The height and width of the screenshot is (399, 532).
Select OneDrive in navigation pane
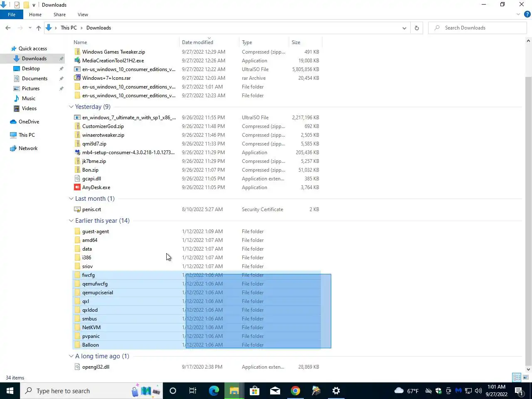[x=29, y=122]
